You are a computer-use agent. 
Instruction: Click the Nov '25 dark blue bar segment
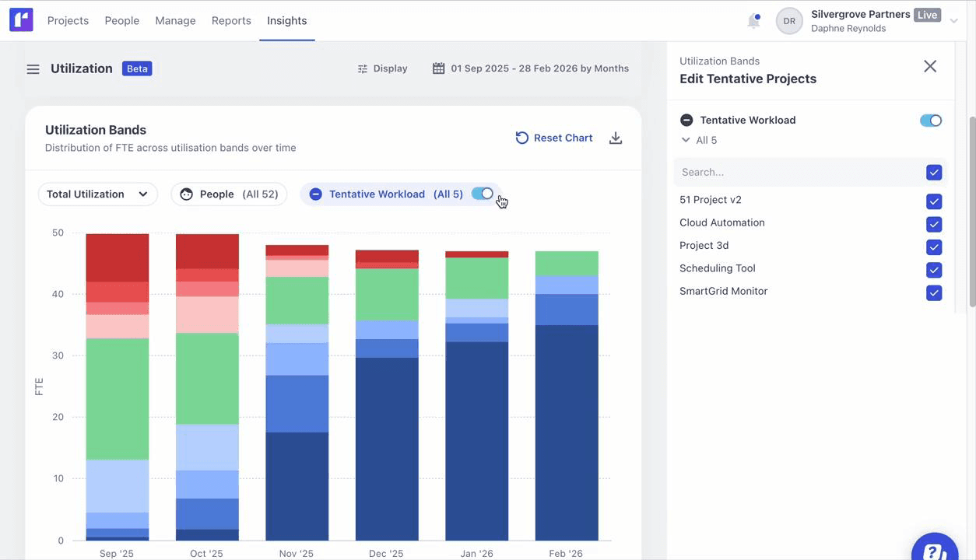297,486
